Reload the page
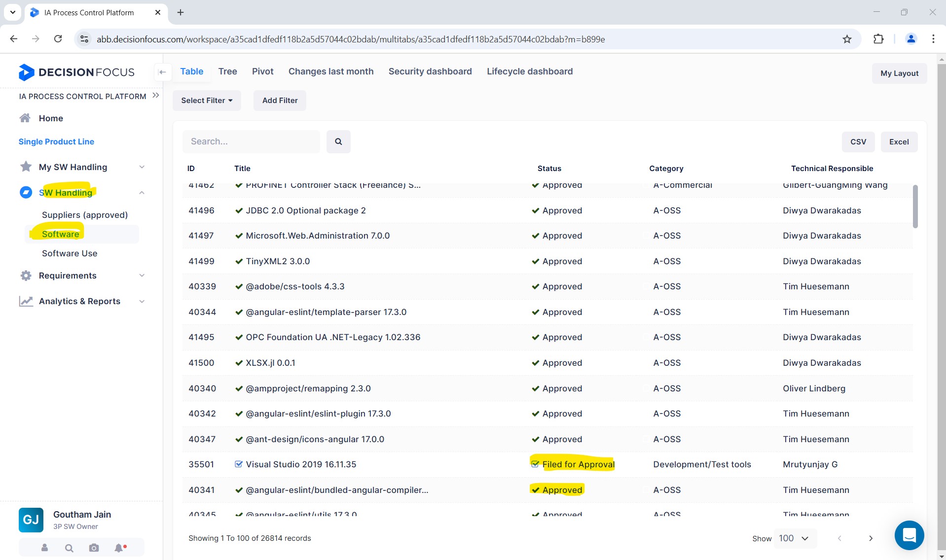The height and width of the screenshot is (560, 946). (x=58, y=39)
